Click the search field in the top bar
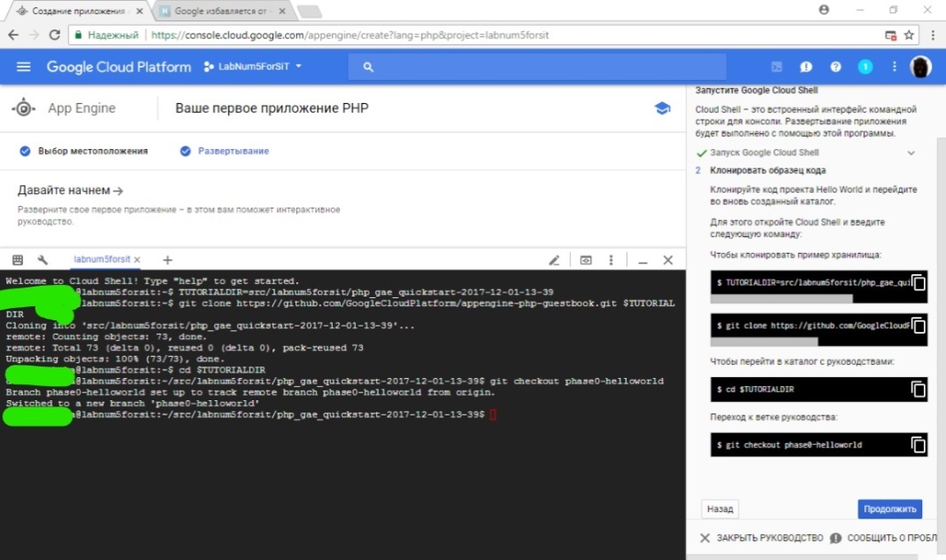The width and height of the screenshot is (946, 560). pyautogui.click(x=537, y=67)
